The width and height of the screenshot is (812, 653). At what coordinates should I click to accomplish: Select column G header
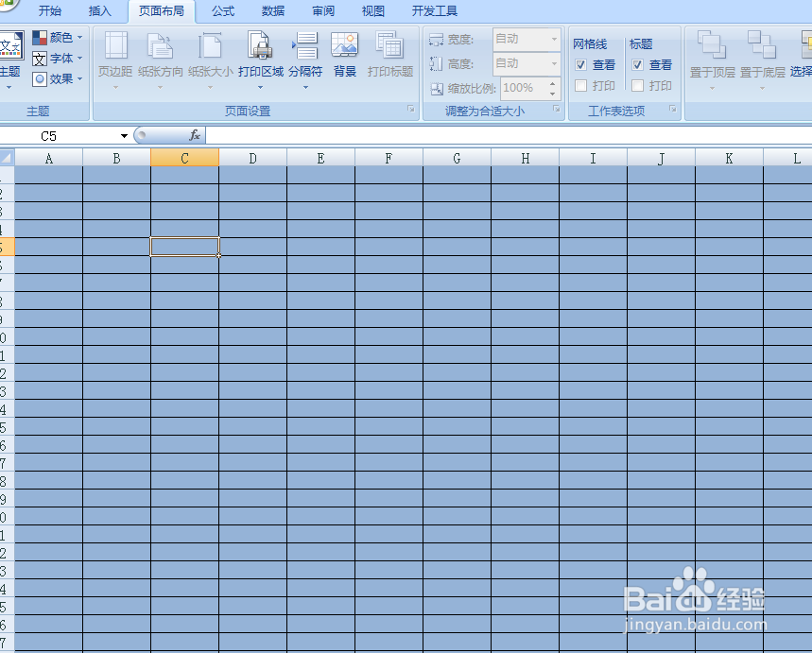pos(457,158)
